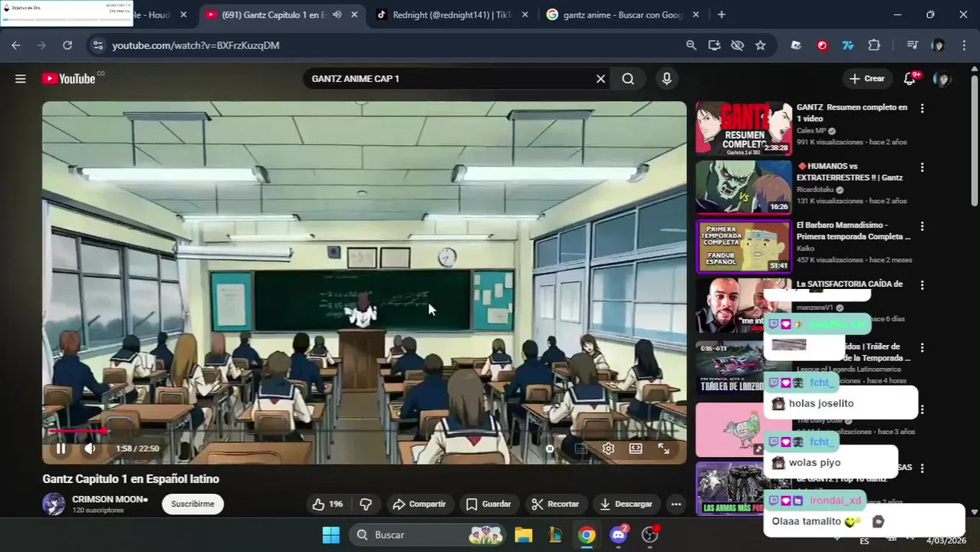Open the crossed-eye blocked-content icon in address bar
This screenshot has width=980, height=552.
(x=737, y=45)
